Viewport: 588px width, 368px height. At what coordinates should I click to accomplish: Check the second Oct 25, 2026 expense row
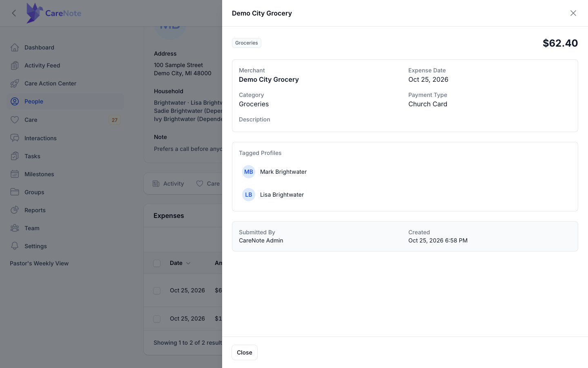(157, 319)
